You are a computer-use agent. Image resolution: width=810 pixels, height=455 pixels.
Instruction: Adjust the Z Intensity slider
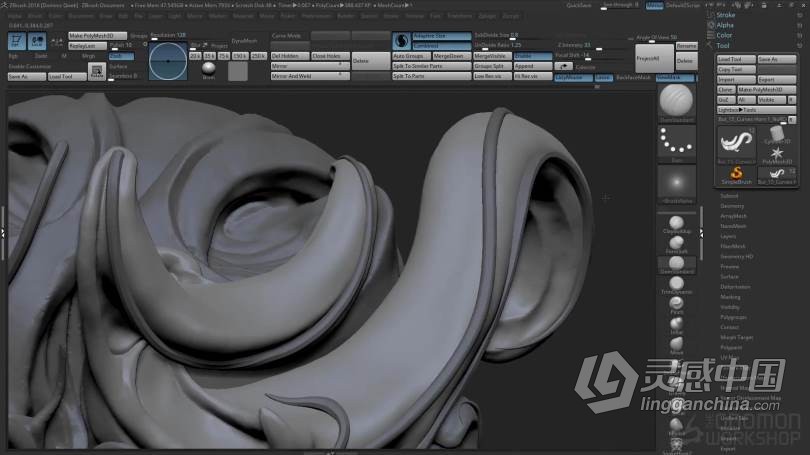click(x=587, y=46)
